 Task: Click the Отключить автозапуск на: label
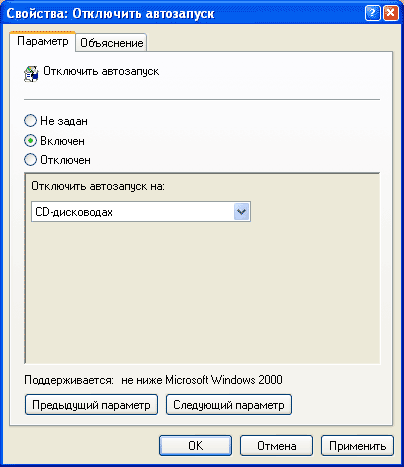pyautogui.click(x=98, y=186)
